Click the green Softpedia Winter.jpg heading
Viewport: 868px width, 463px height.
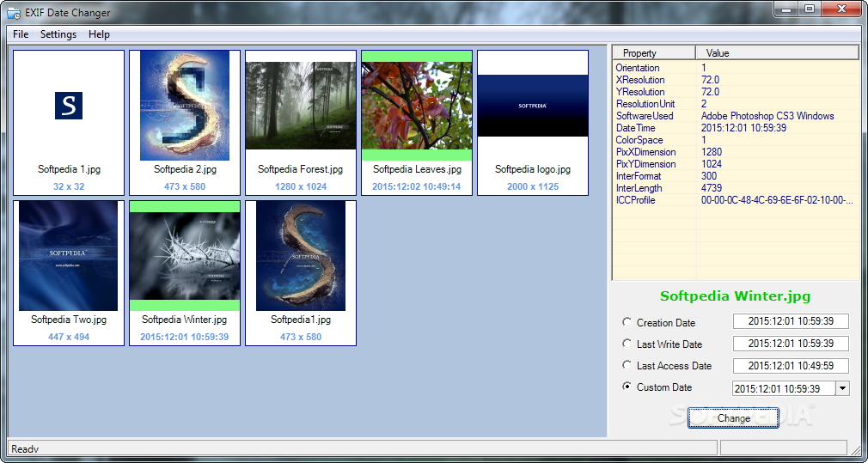[x=735, y=296]
